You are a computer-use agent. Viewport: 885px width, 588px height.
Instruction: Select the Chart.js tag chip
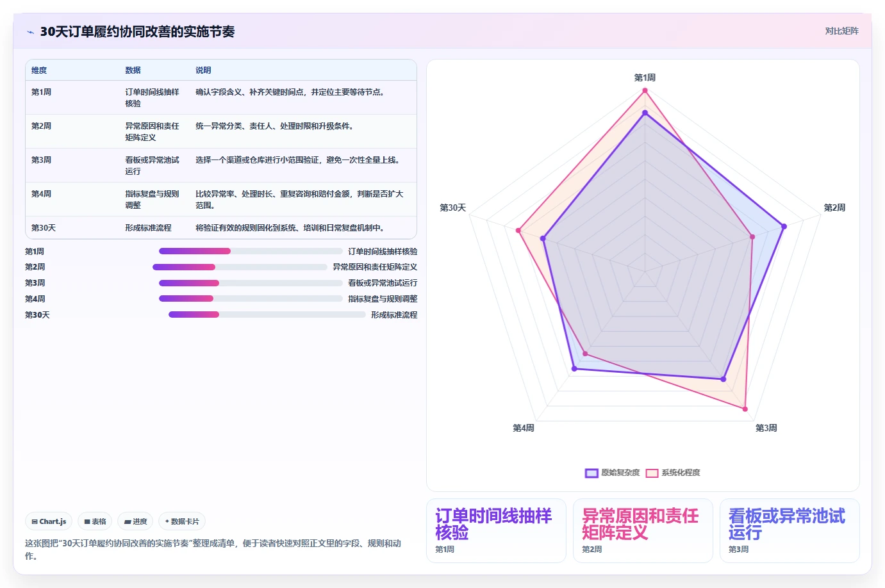click(49, 521)
